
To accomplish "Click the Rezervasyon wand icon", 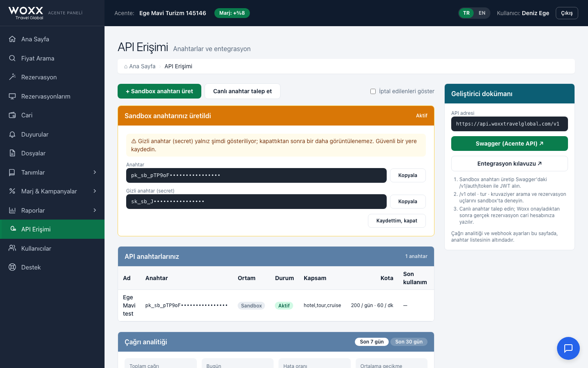I will pyautogui.click(x=12, y=77).
